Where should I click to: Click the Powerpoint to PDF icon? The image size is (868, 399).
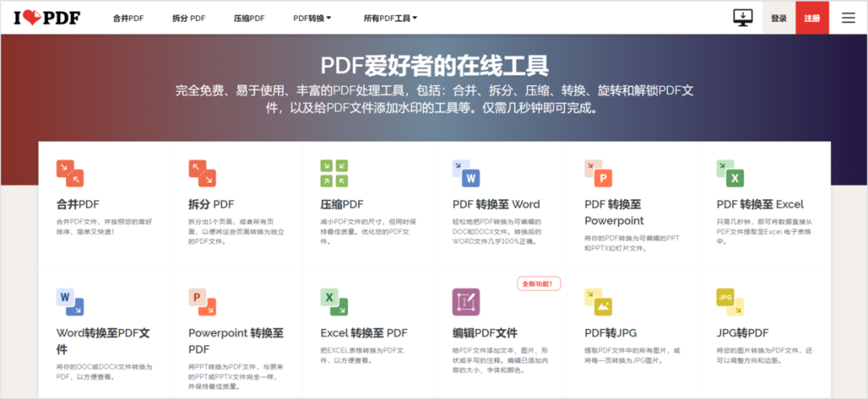pyautogui.click(x=202, y=302)
